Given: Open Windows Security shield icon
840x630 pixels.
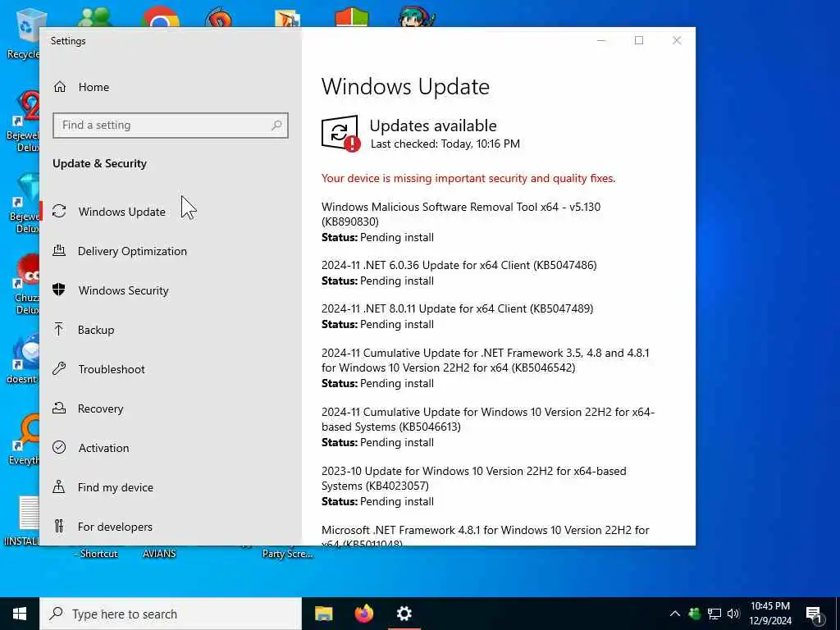Looking at the screenshot, I should [x=59, y=290].
